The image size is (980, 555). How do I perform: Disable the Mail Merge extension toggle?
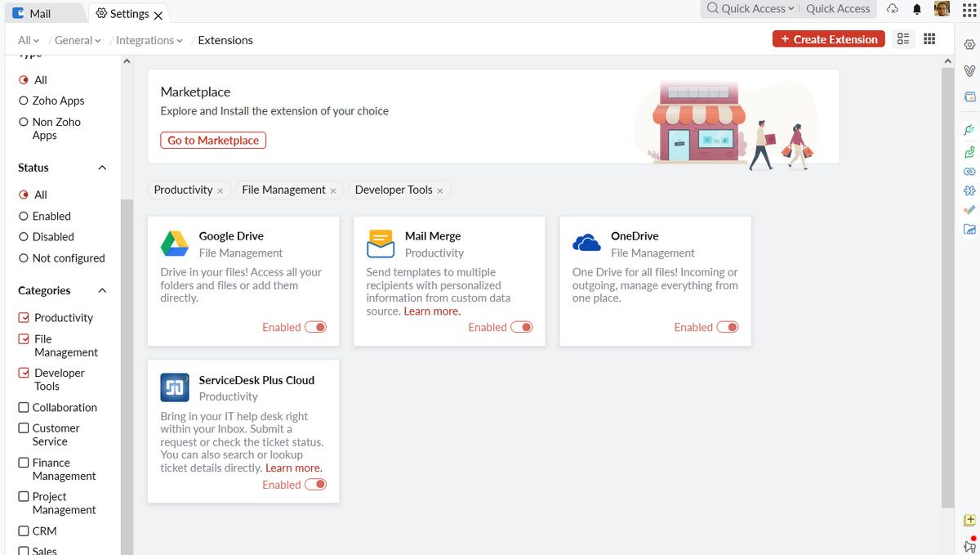(521, 327)
